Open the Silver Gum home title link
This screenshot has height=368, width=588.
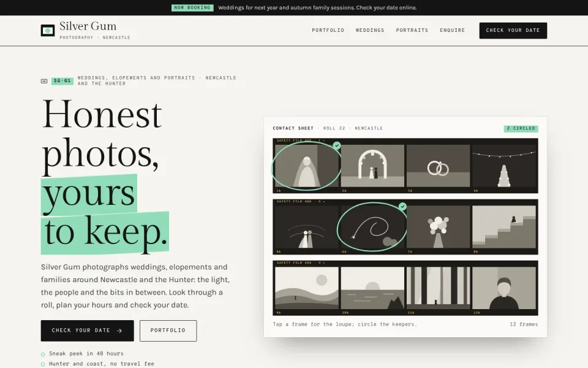pyautogui.click(x=88, y=26)
